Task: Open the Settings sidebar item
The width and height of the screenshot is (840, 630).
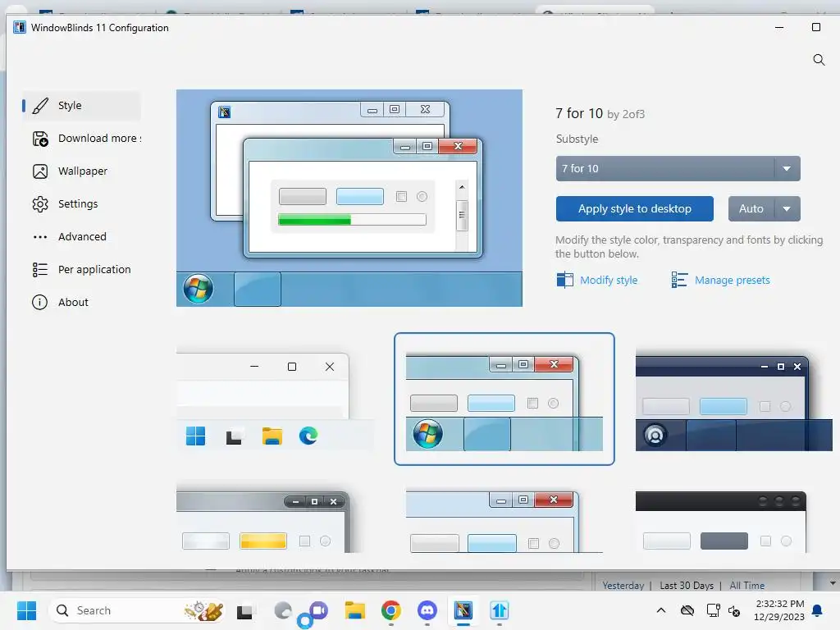Action: [x=81, y=203]
